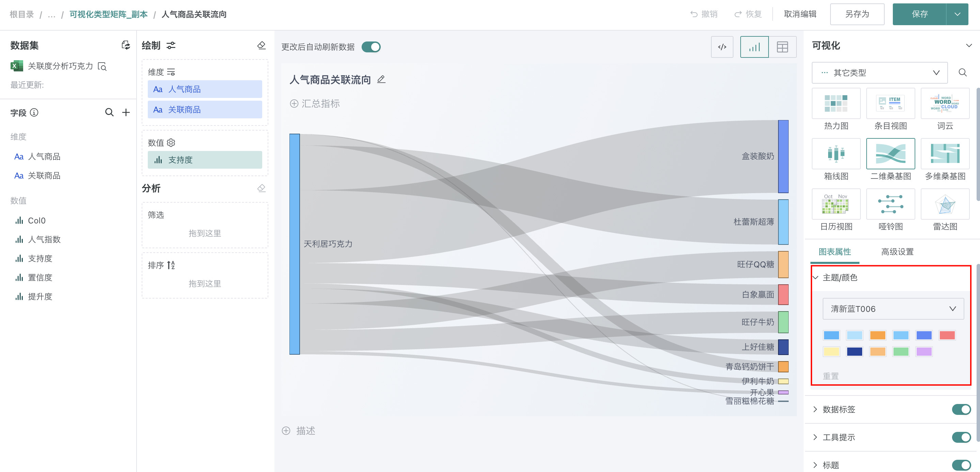980x472 pixels.
Task: Click the plus icon to add field
Action: pyautogui.click(x=126, y=112)
